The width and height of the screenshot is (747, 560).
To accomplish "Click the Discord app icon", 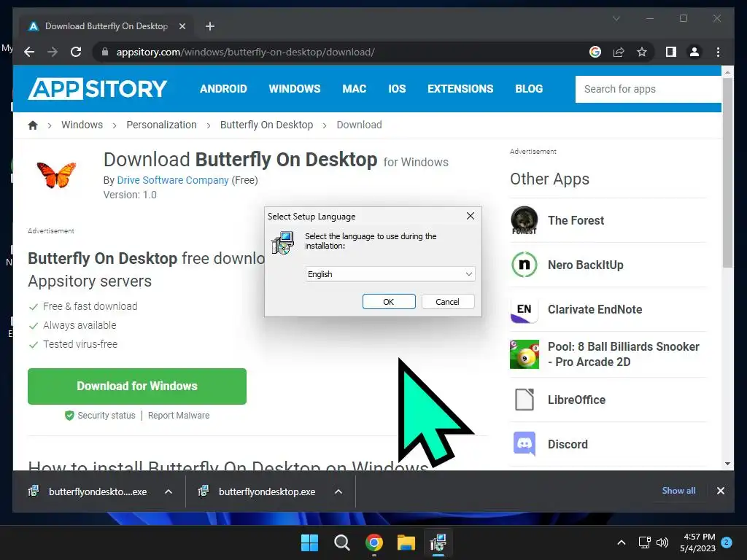I will click(524, 444).
